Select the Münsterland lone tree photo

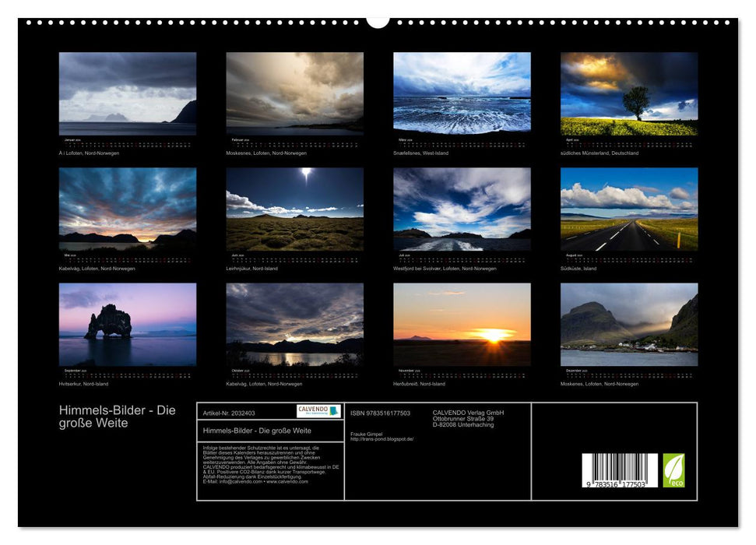(629, 93)
